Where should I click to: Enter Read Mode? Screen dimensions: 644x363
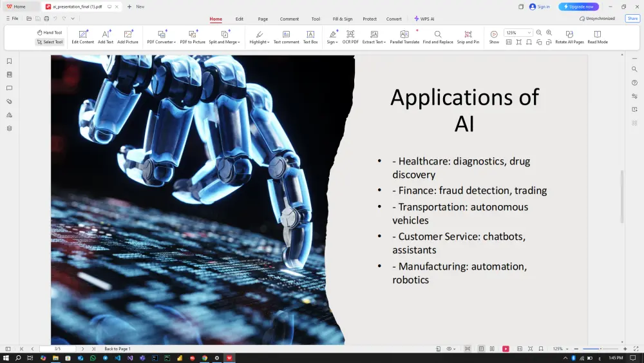point(597,37)
